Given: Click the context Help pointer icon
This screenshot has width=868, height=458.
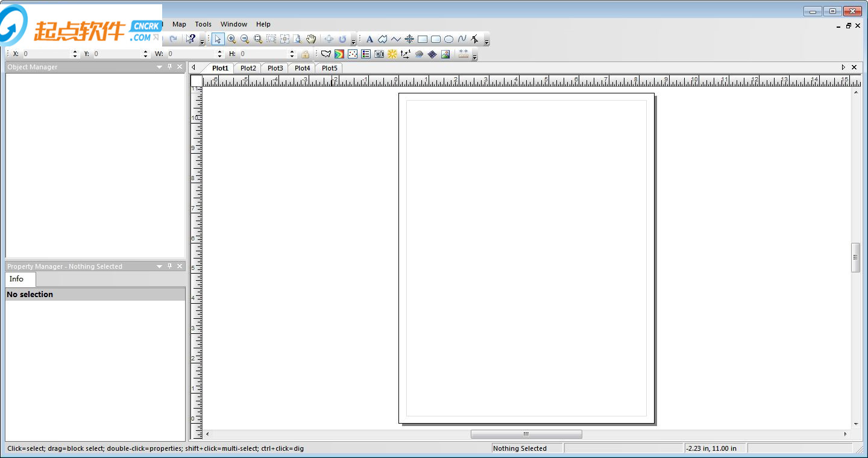Looking at the screenshot, I should [x=190, y=39].
